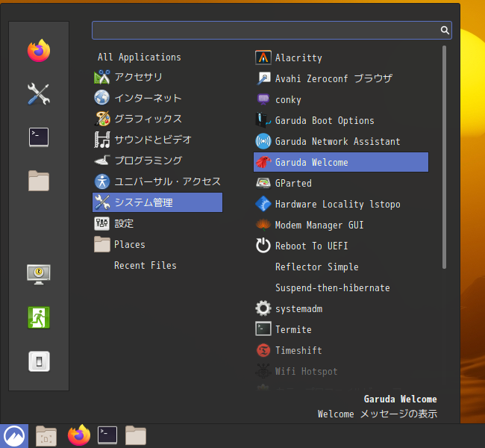The width and height of the screenshot is (485, 448).
Task: Click the search magnifier icon
Action: [x=445, y=30]
